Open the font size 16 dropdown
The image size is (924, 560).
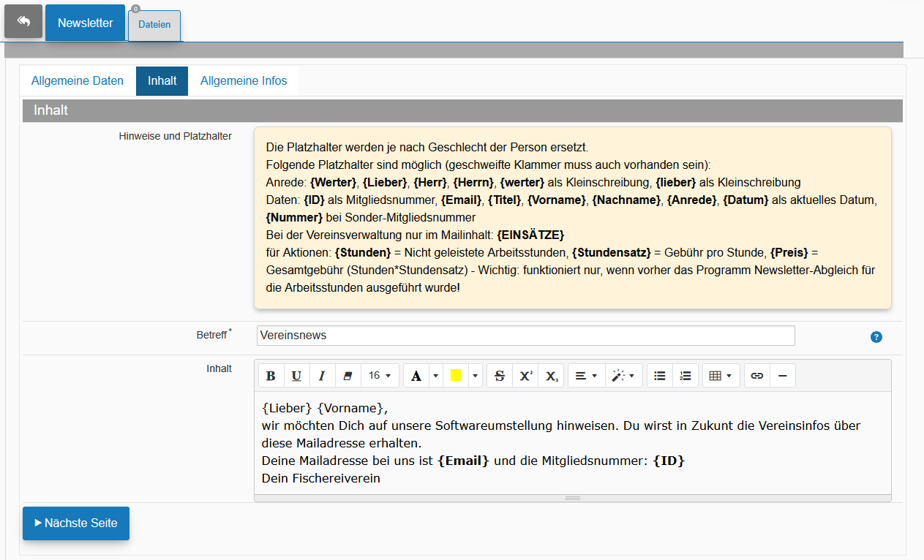tap(380, 376)
